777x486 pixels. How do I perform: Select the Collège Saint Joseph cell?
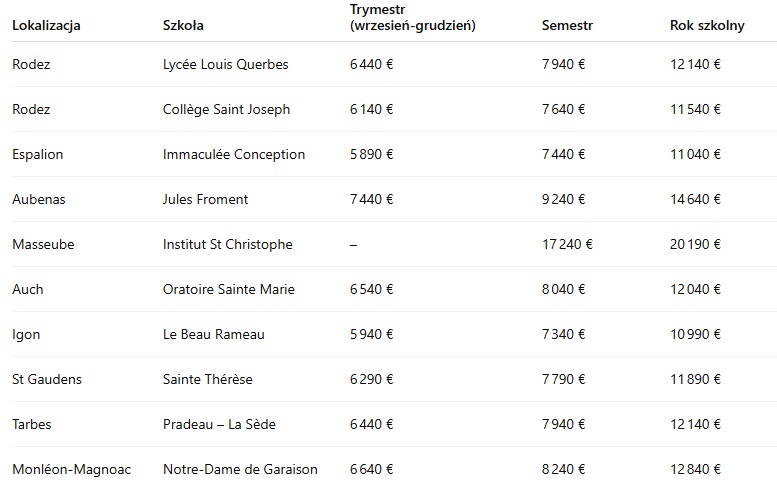(226, 110)
